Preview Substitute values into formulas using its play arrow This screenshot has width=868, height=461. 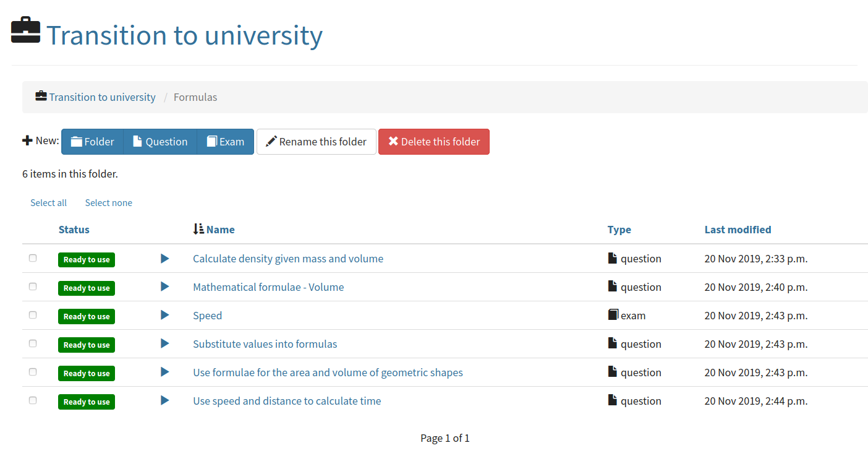164,344
